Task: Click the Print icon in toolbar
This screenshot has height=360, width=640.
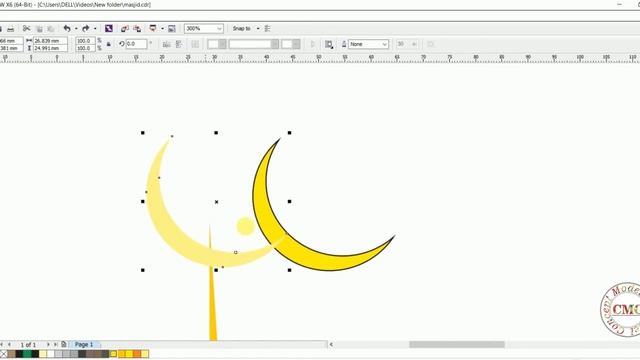Action: [11, 29]
